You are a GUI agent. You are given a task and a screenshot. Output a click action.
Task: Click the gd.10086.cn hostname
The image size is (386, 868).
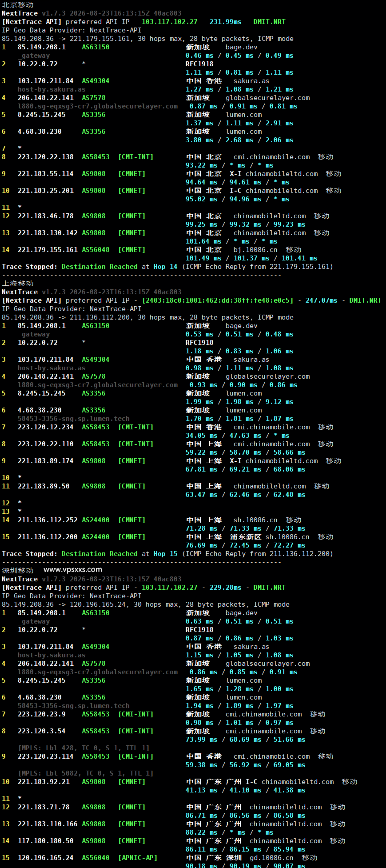click(271, 858)
